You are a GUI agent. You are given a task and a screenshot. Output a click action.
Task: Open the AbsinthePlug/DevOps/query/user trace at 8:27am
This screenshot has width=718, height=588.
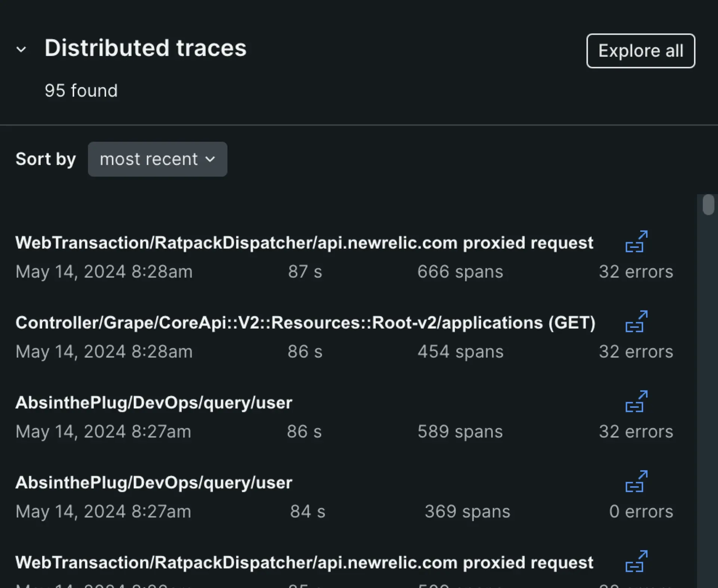[154, 402]
